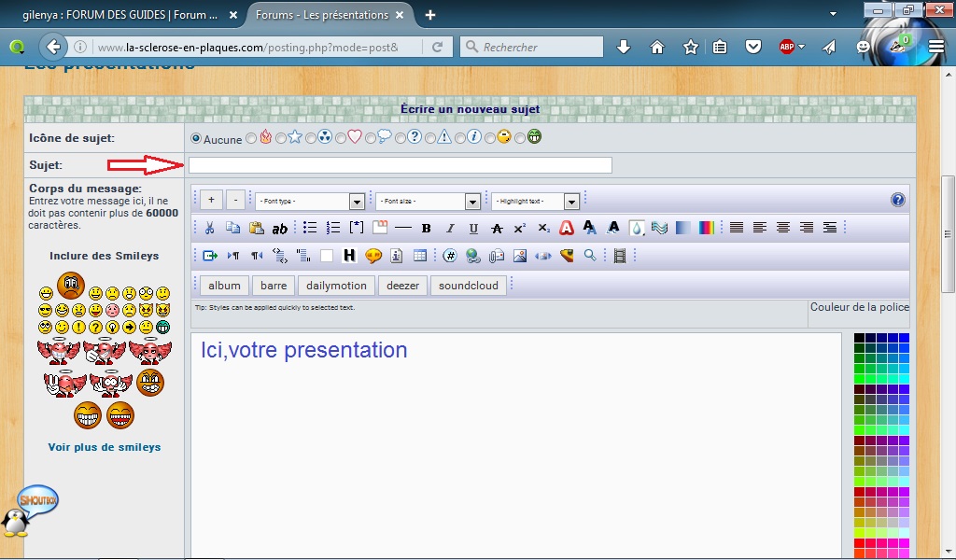
Task: Click the Rechercher search box
Action: 531,47
